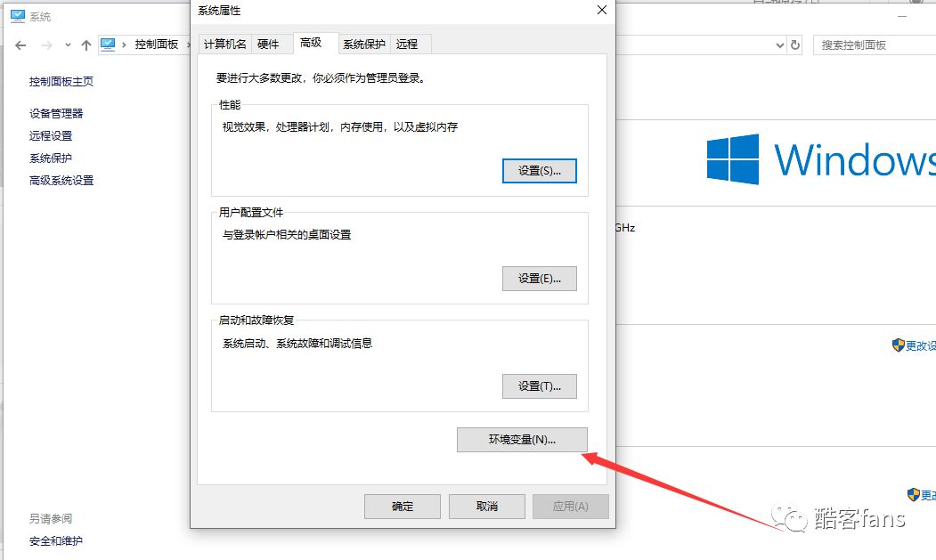Open 设备管理器 link
This screenshot has height=560, width=936.
click(56, 113)
